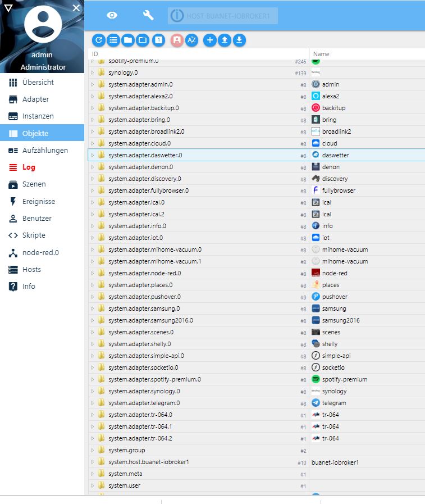Image resolution: width=425 pixels, height=504 pixels.
Task: Click the admin user avatar picture
Action: (x=43, y=24)
